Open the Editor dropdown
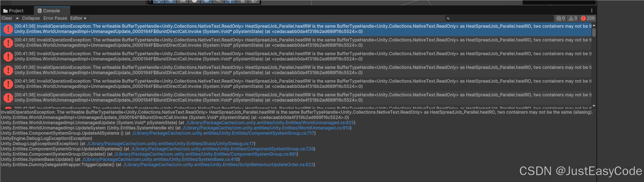 78,18
